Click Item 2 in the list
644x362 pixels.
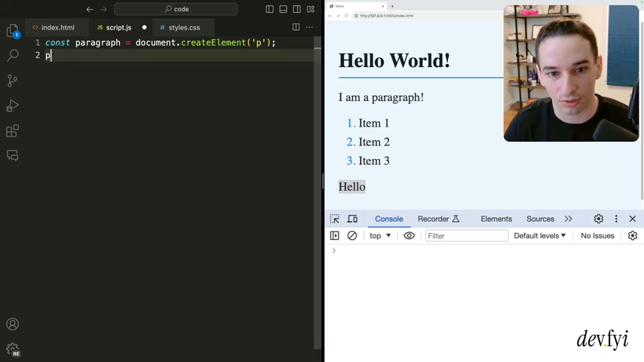[374, 142]
